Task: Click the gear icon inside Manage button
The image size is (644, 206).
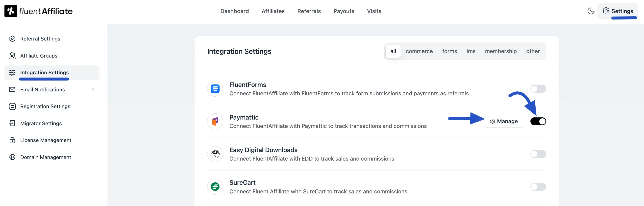Action: [492, 122]
